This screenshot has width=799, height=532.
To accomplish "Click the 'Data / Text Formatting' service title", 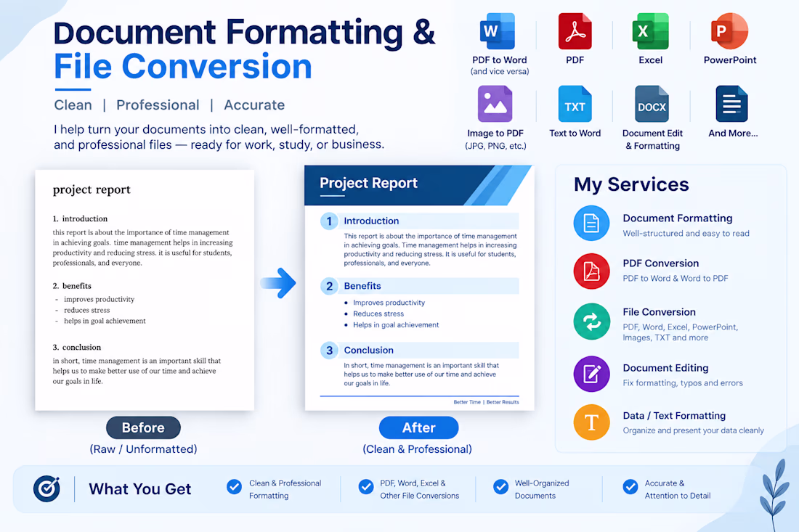I will [674, 416].
